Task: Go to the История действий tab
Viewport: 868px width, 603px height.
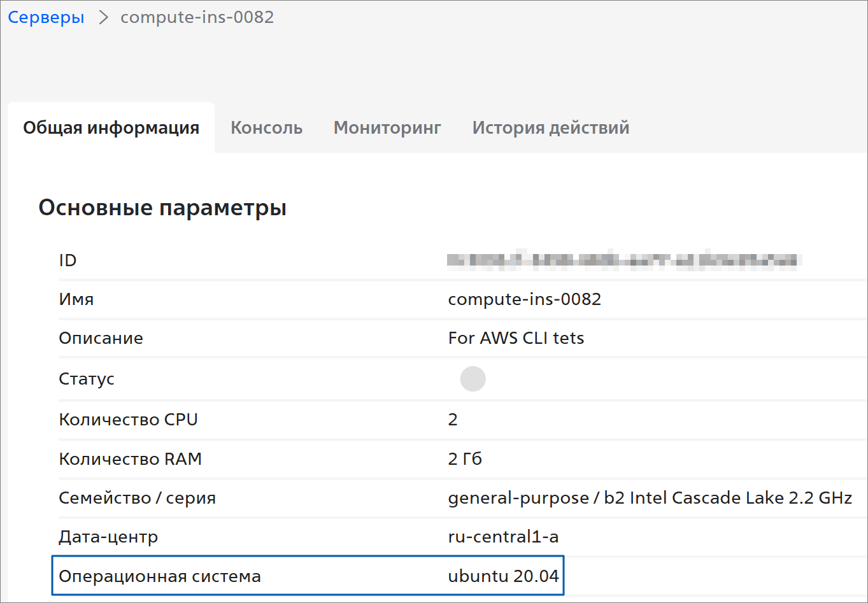Action: [550, 128]
